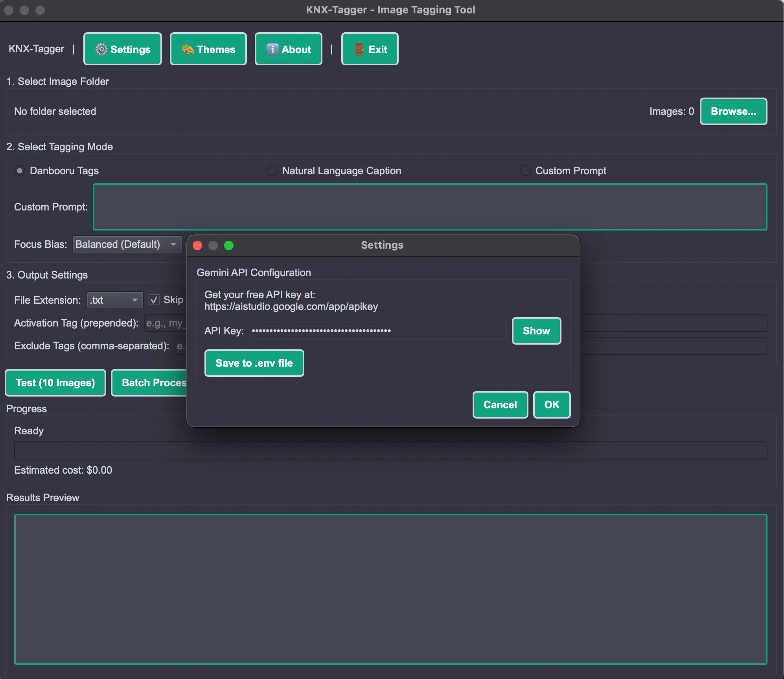
Task: Click the API Key input field
Action: (x=377, y=331)
